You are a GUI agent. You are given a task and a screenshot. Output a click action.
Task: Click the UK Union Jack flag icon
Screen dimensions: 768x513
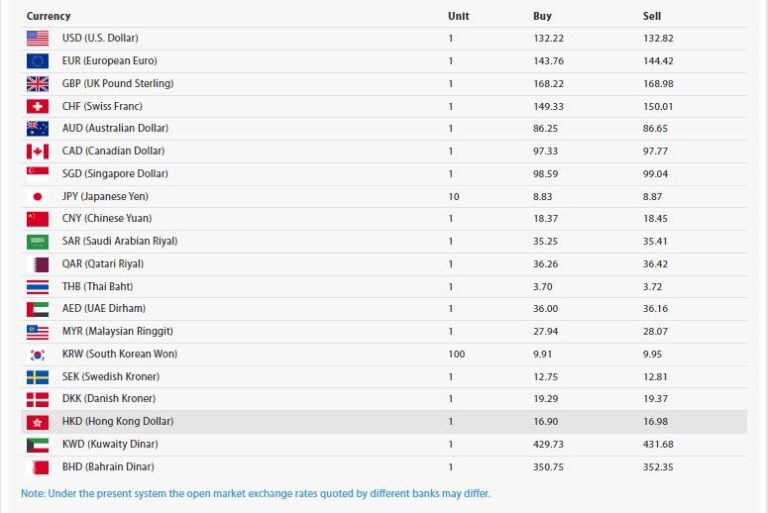(x=37, y=83)
